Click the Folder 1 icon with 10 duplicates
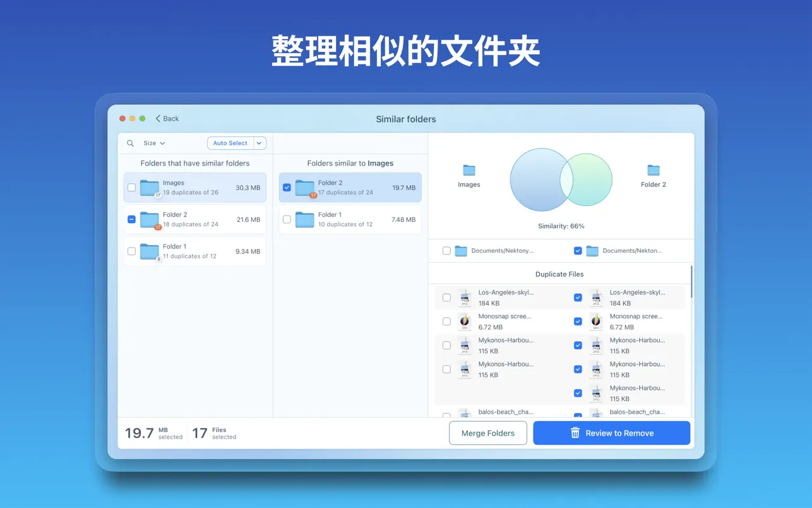The width and height of the screenshot is (812, 508). [305, 219]
